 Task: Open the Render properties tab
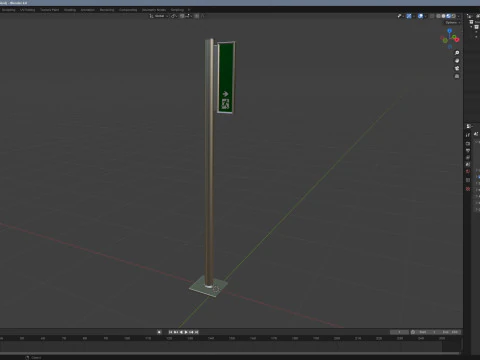coord(468,143)
